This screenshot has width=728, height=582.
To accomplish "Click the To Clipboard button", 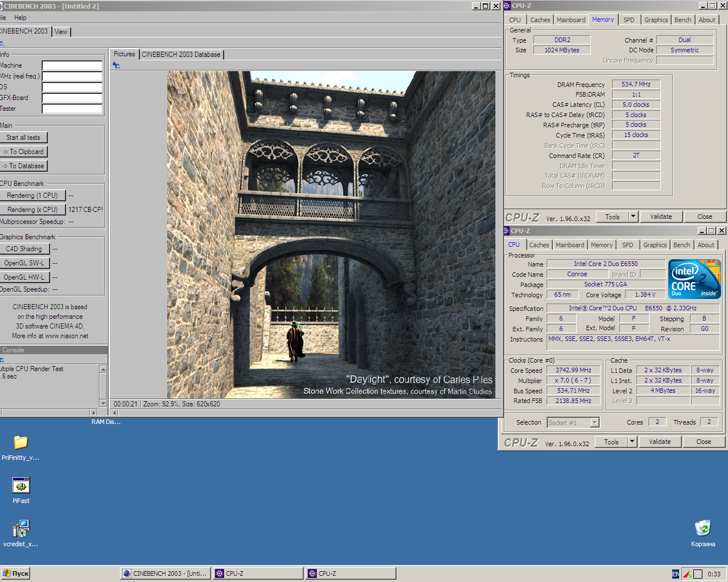I will pyautogui.click(x=23, y=152).
